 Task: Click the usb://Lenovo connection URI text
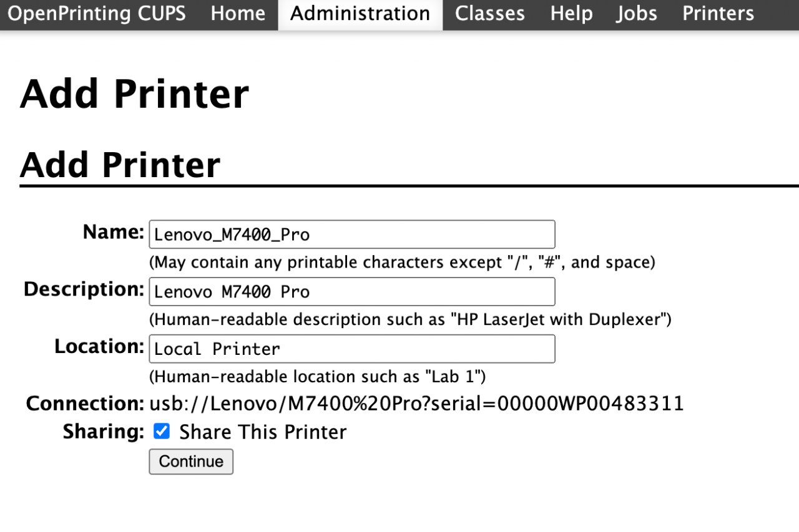coord(416,404)
